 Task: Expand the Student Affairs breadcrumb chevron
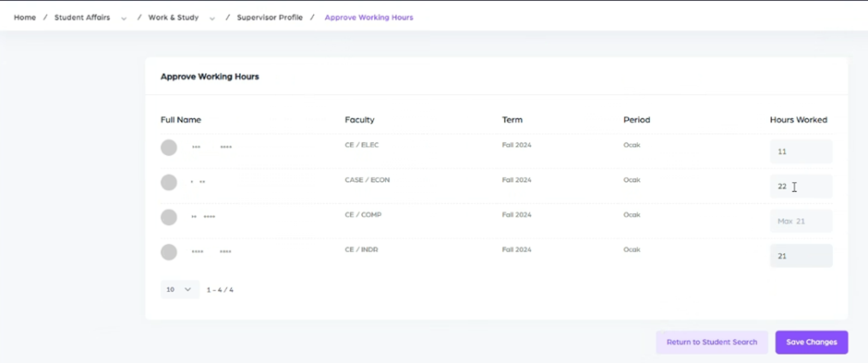[124, 18]
